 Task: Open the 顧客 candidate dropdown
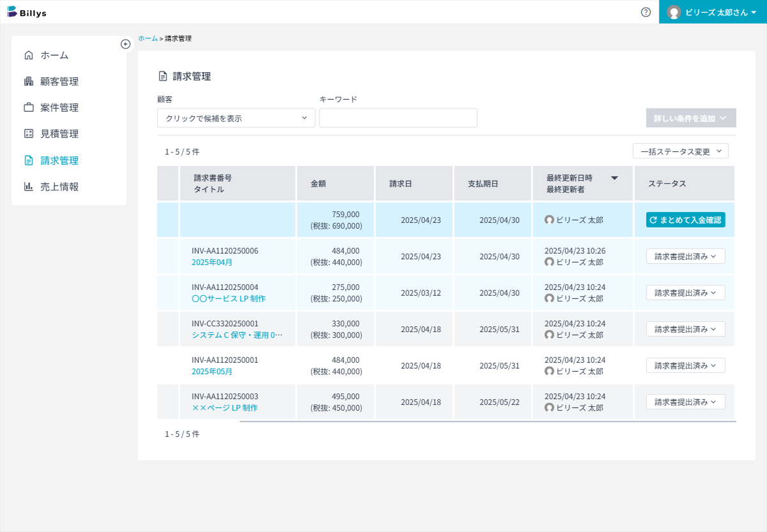coord(236,118)
